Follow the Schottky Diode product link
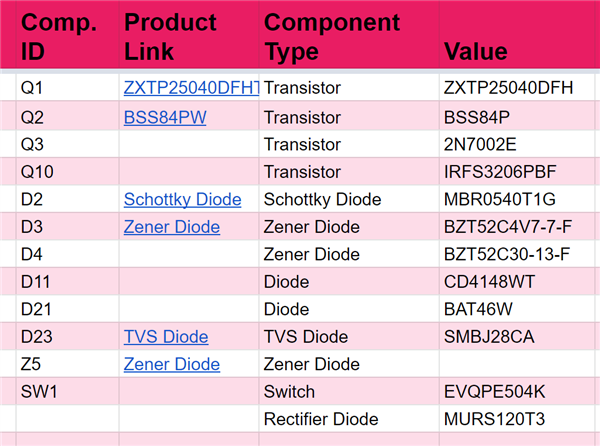 coord(182,200)
